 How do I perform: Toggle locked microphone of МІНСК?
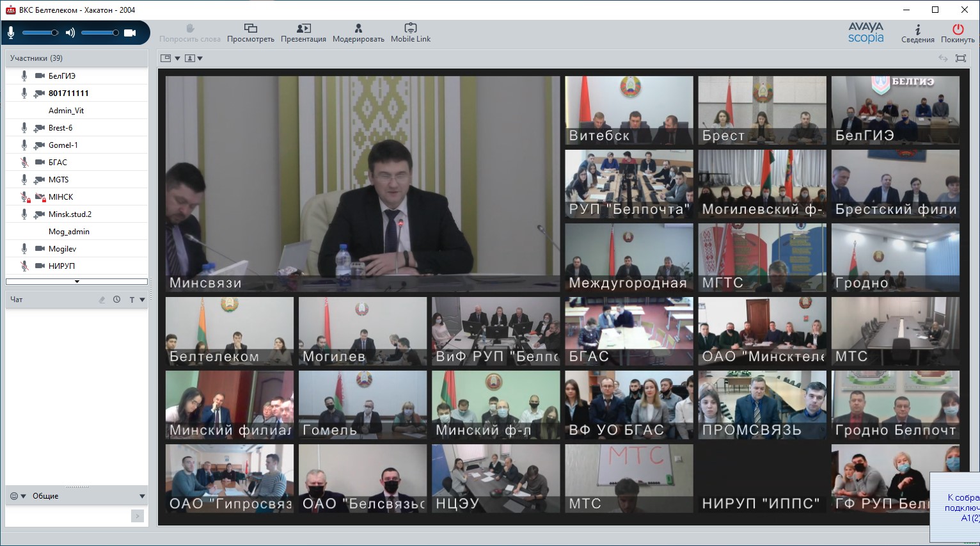point(25,197)
